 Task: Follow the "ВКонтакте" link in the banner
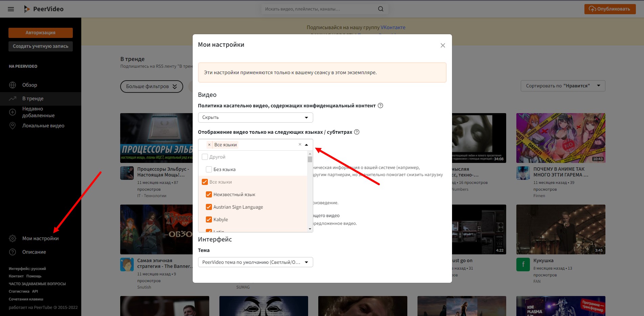393,27
